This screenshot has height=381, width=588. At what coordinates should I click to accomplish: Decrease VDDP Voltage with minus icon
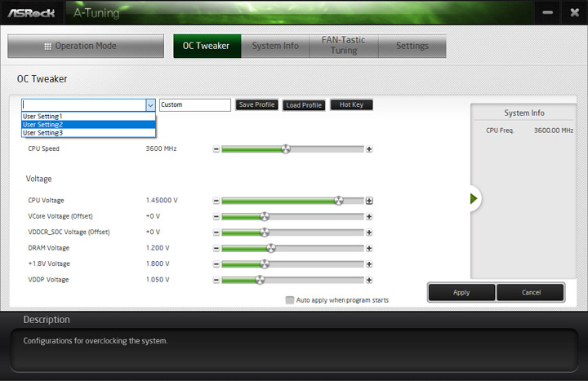216,280
